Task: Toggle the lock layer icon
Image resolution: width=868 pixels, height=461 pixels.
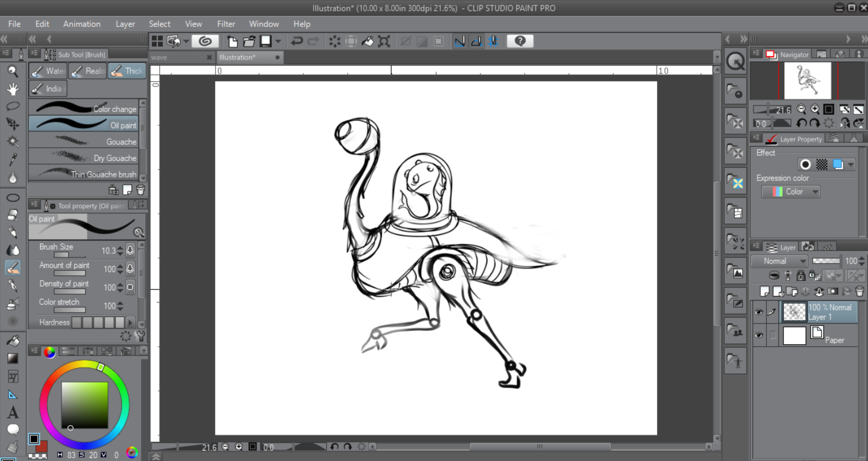Action: [x=801, y=276]
